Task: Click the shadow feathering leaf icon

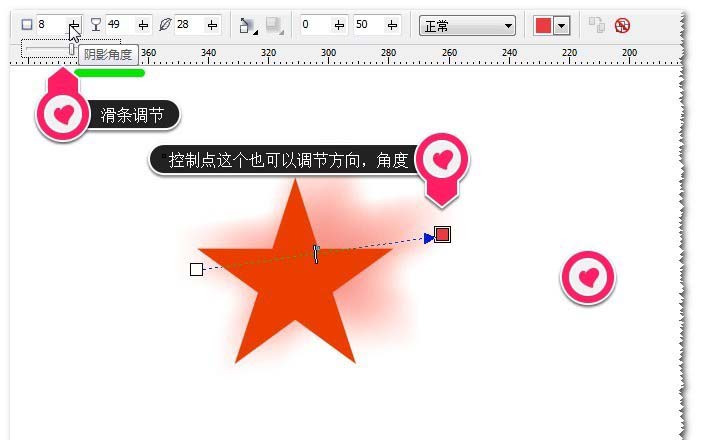Action: coord(165,25)
